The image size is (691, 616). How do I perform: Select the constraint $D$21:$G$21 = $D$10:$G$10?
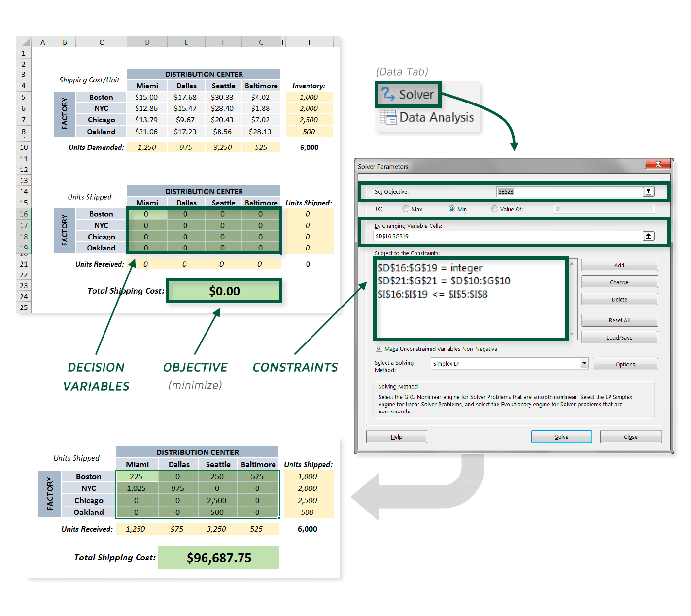pyautogui.click(x=444, y=281)
